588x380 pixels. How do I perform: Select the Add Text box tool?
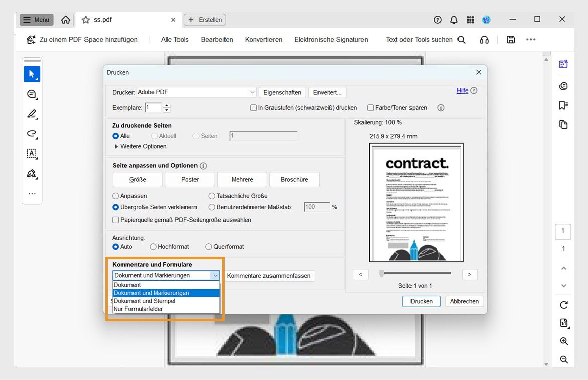(x=32, y=154)
